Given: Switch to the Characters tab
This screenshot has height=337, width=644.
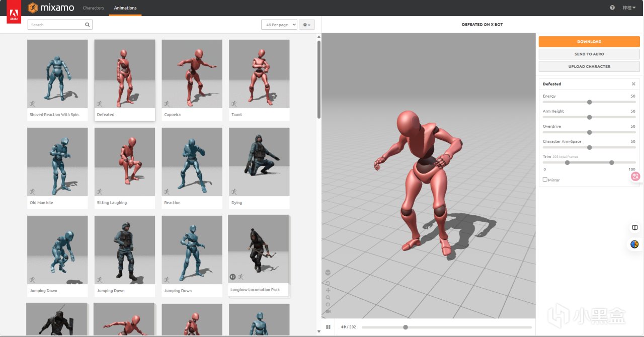Looking at the screenshot, I should click(93, 8).
